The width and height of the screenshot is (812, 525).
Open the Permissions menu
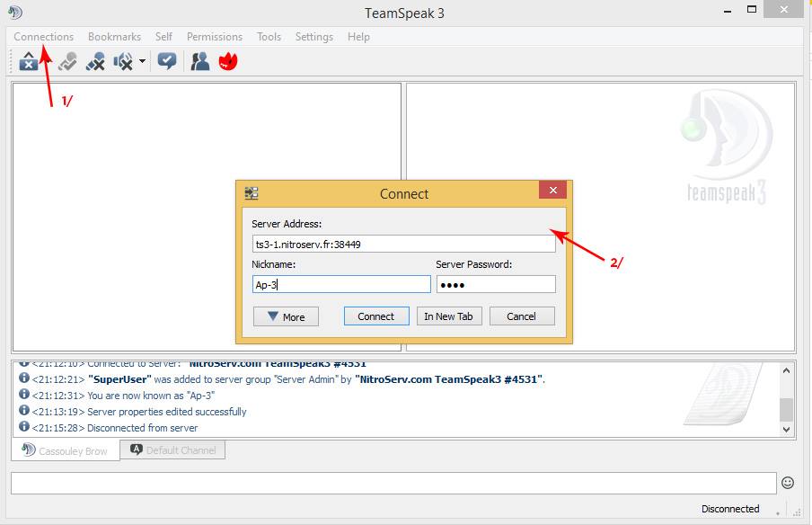214,37
